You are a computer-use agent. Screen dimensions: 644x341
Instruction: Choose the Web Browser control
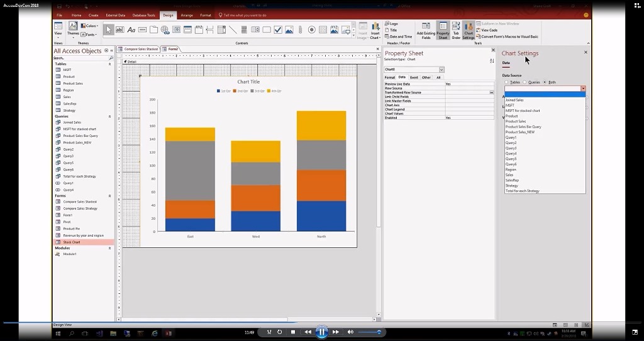(x=176, y=30)
